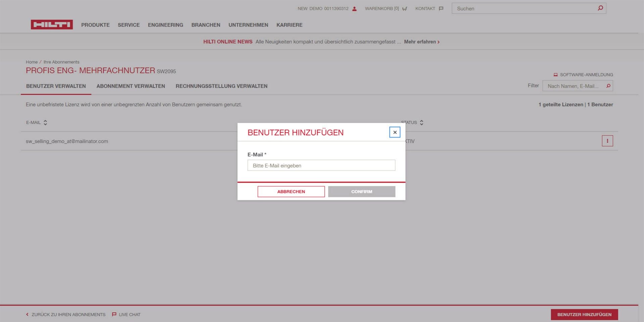Image resolution: width=644 pixels, height=322 pixels.
Task: Click the Hilti logo
Action: tap(52, 24)
